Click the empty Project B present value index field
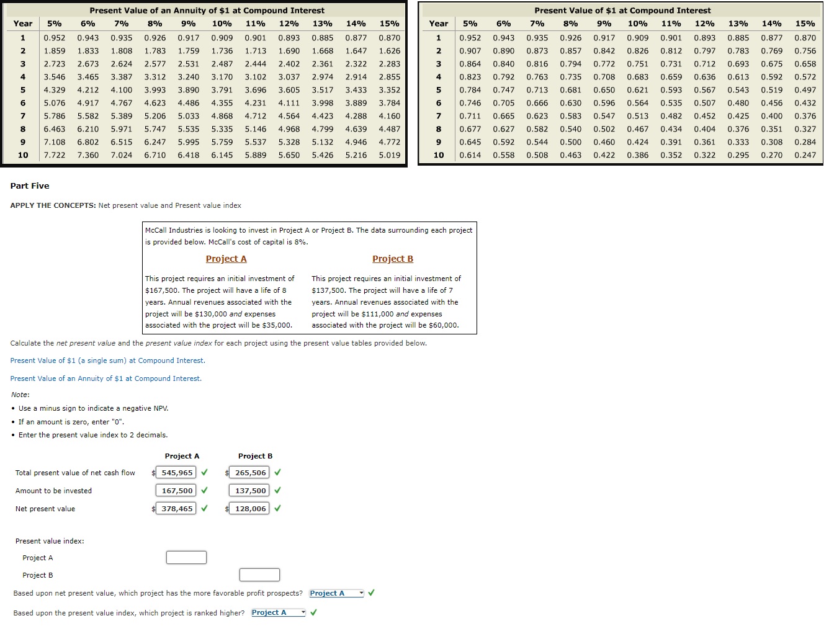Screen dimensions: 829x644 coord(259,575)
